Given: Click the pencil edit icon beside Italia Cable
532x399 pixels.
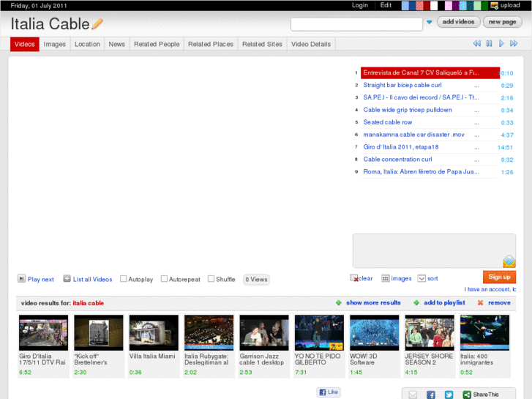Looking at the screenshot, I should pos(97,23).
